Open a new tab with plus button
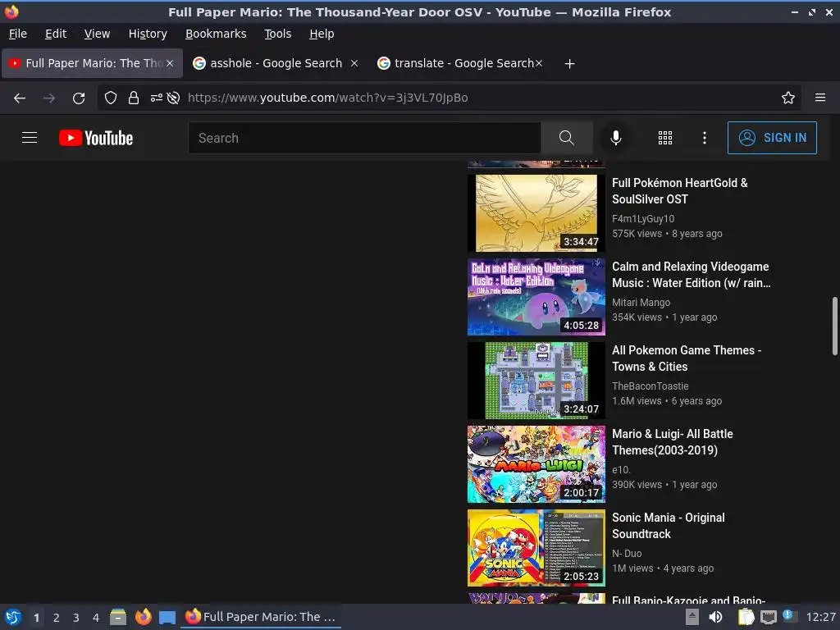840x630 pixels. click(569, 64)
